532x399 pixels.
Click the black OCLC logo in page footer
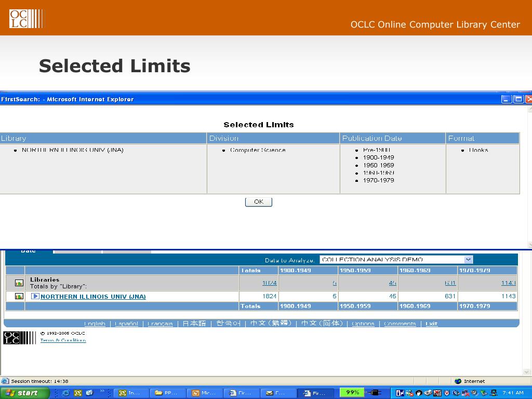(19, 338)
